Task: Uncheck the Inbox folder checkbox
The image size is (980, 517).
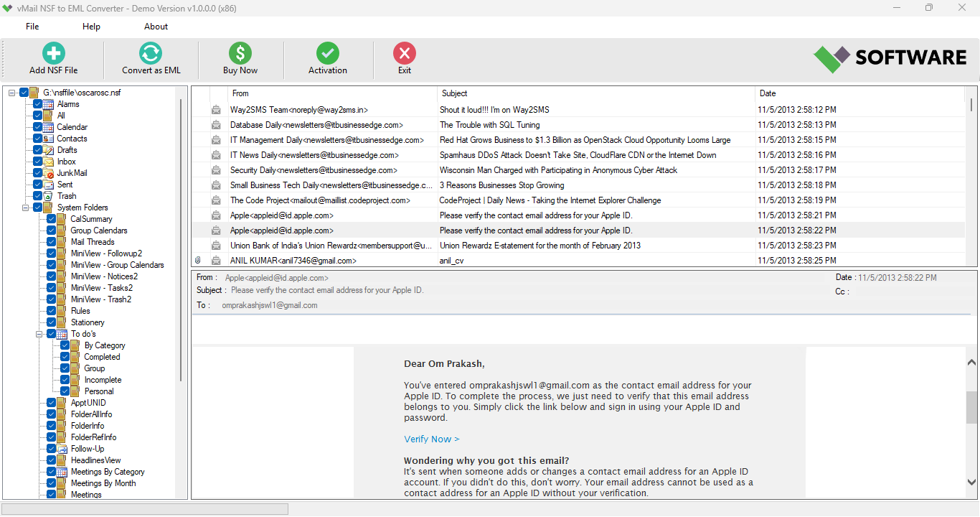Action: click(37, 161)
